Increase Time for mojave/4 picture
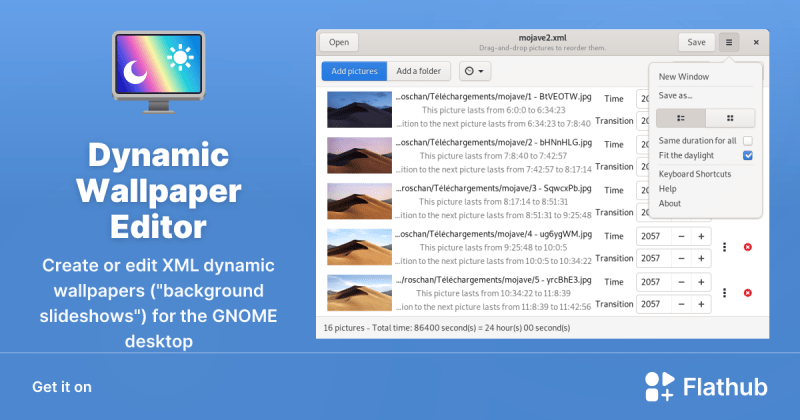 click(701, 236)
